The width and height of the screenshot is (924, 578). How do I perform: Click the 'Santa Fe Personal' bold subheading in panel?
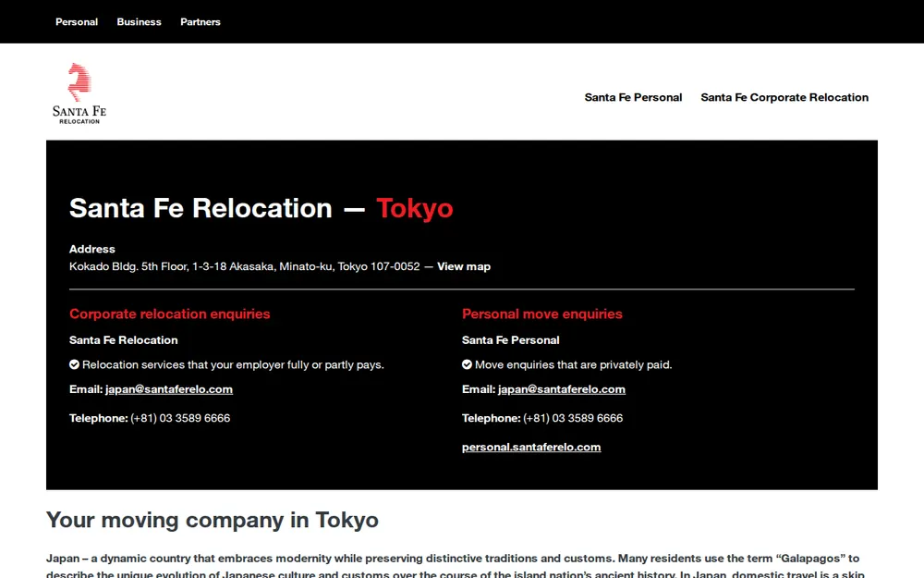[x=511, y=340]
